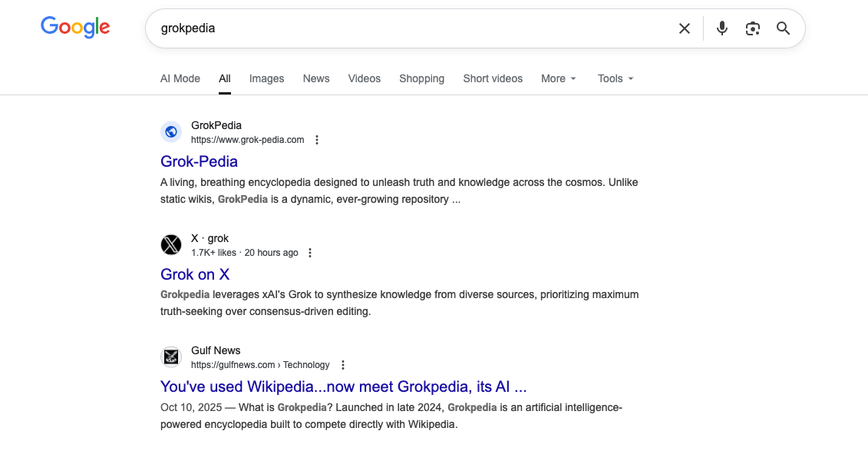Open AI Mode tab
868x451 pixels.
180,78
